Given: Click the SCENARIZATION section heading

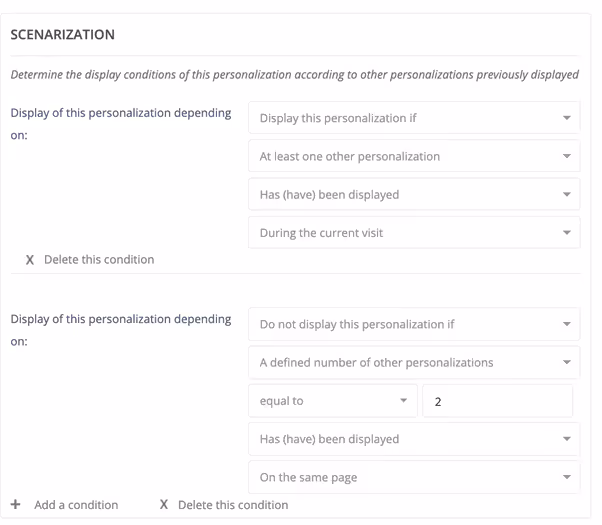Looking at the screenshot, I should [62, 34].
